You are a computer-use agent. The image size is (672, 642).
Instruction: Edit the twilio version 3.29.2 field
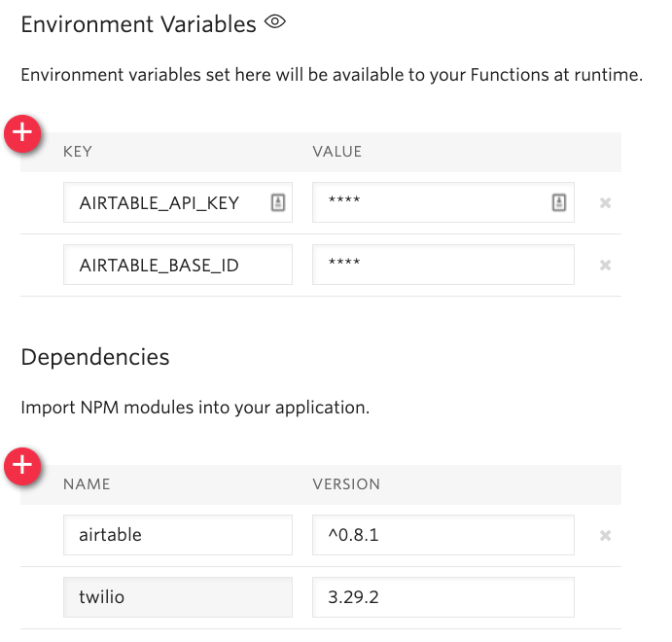443,597
